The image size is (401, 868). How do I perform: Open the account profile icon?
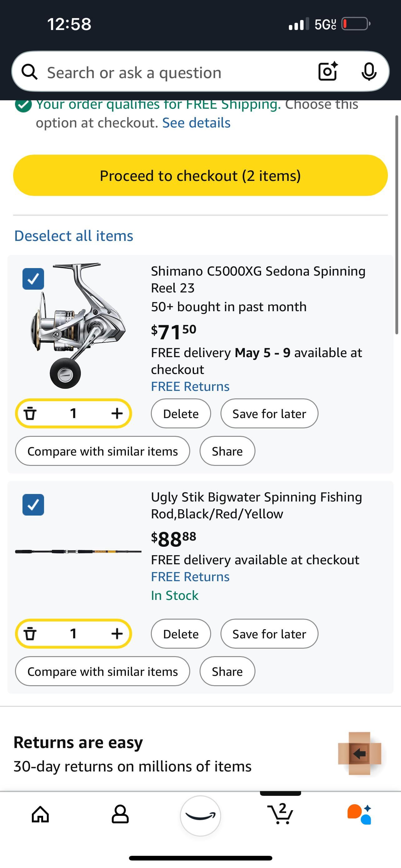[x=120, y=815]
